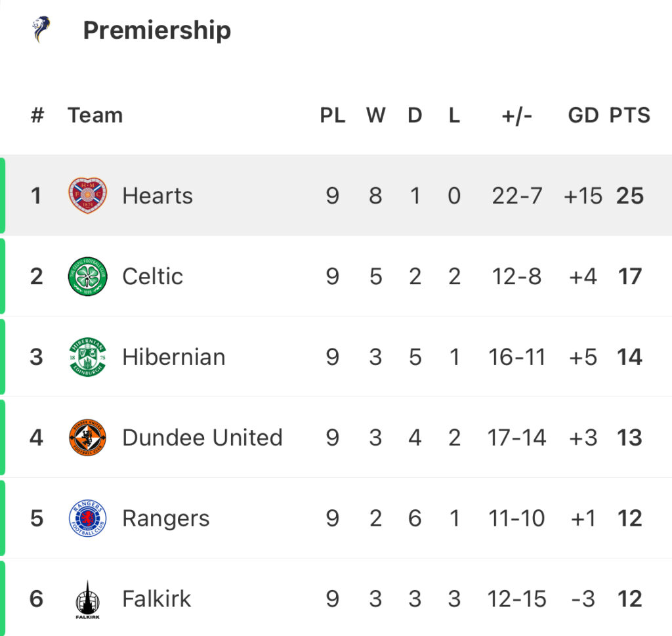Click the Premiership league lion icon
672x636 pixels.
click(x=41, y=30)
